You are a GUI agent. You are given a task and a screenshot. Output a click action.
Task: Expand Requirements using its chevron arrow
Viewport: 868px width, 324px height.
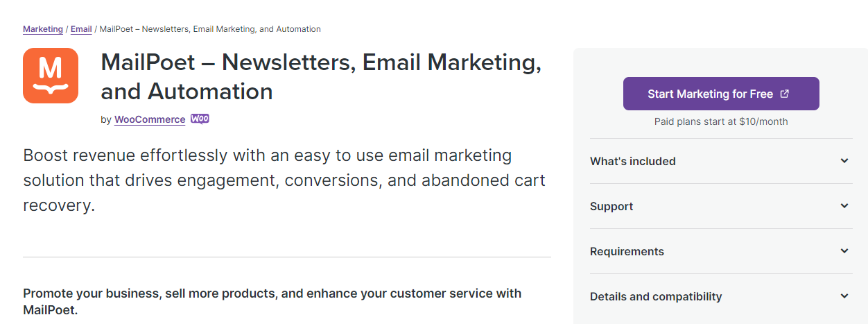click(x=844, y=251)
